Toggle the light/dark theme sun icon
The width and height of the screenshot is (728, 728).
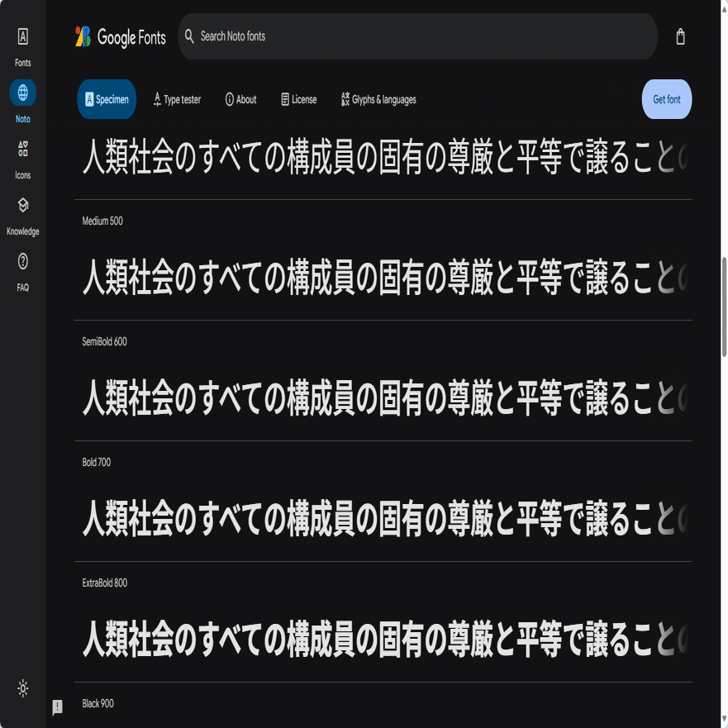click(23, 688)
